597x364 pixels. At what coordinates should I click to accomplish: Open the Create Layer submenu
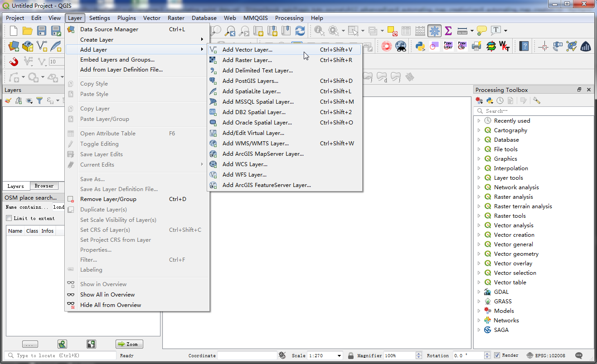(x=137, y=40)
